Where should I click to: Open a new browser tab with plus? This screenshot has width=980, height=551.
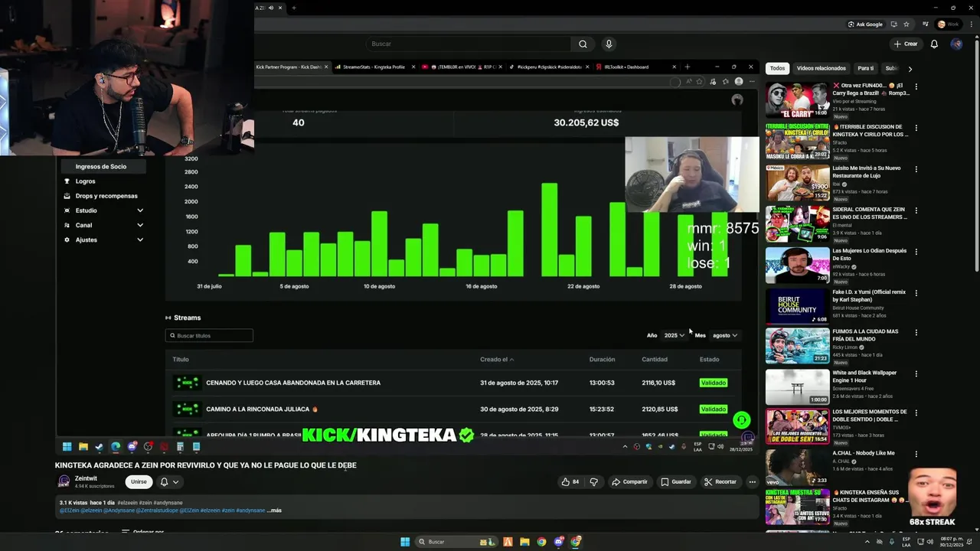coord(294,8)
